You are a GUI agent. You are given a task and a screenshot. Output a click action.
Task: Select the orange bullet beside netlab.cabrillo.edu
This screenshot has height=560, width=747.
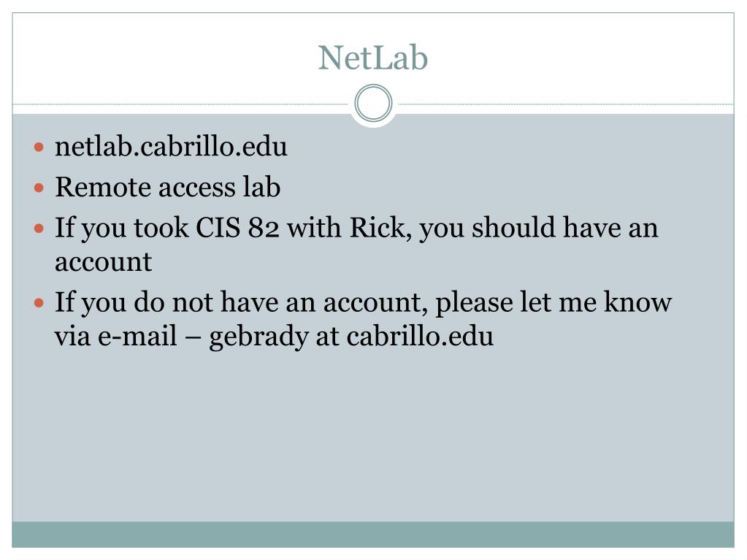tap(39, 147)
